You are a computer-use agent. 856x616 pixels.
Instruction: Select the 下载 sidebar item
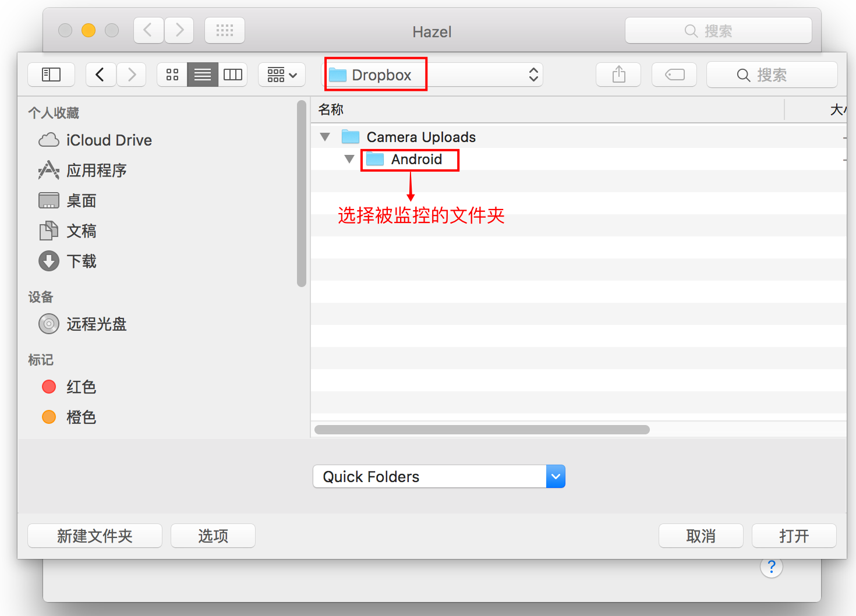point(81,261)
